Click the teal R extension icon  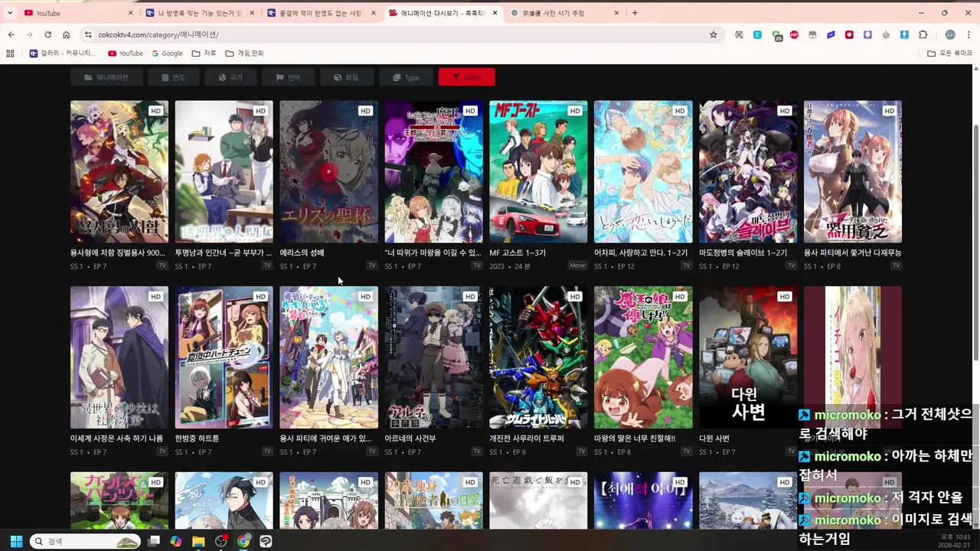click(x=757, y=34)
